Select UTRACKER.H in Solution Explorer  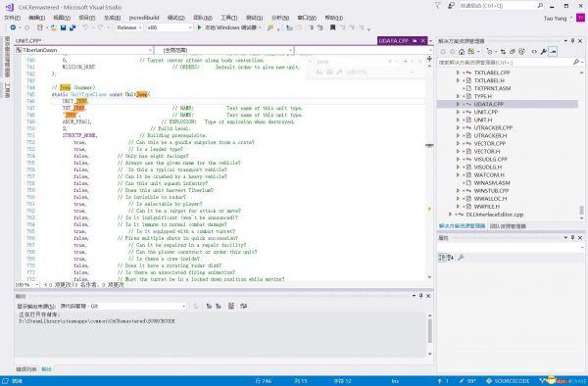coord(490,135)
